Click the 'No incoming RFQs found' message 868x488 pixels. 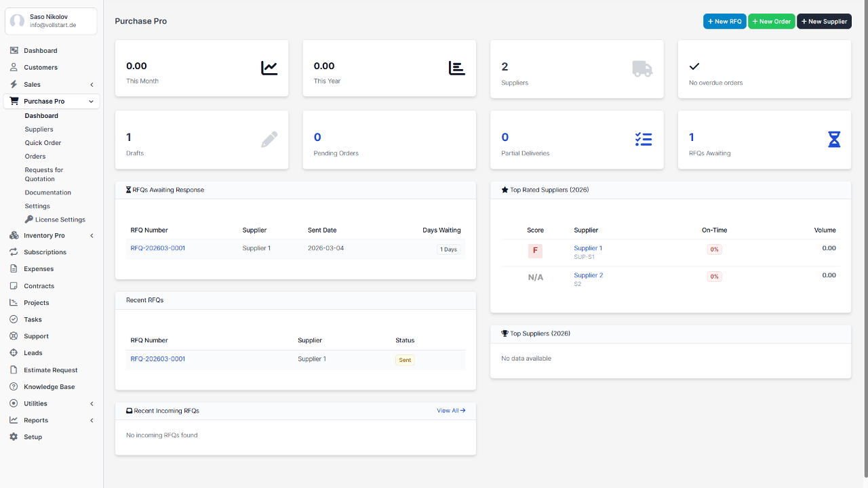point(162,435)
